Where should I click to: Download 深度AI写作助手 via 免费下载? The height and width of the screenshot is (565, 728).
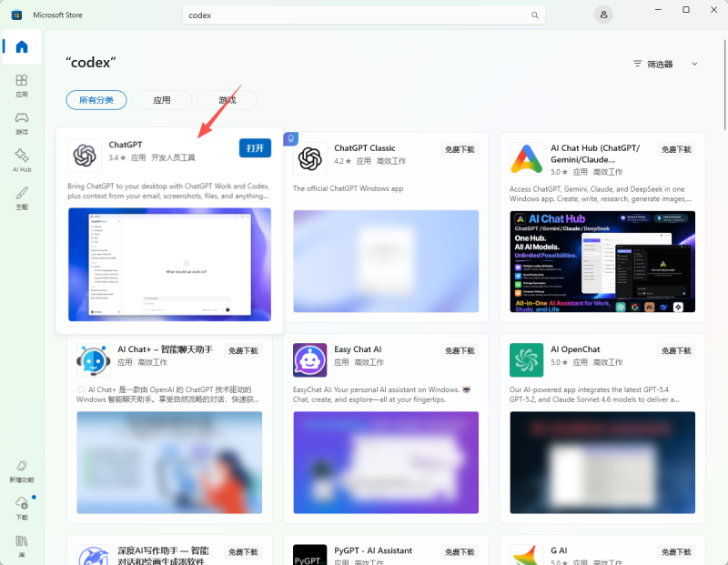point(243,552)
